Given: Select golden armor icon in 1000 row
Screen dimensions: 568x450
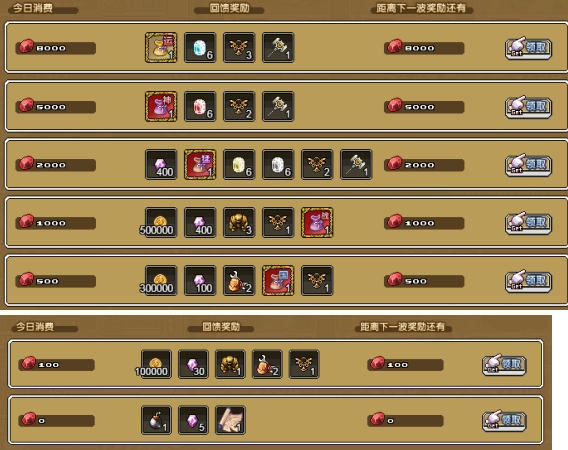Looking at the screenshot, I should click(x=239, y=222).
